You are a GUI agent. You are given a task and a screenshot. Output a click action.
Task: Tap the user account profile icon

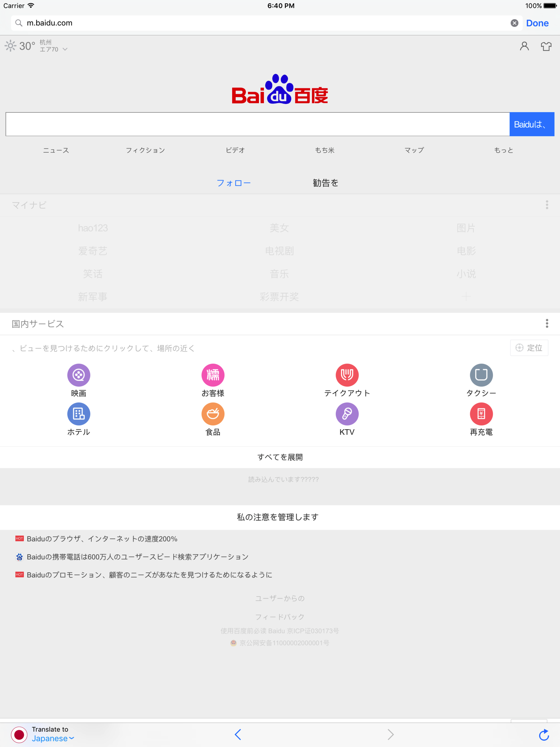pyautogui.click(x=524, y=46)
